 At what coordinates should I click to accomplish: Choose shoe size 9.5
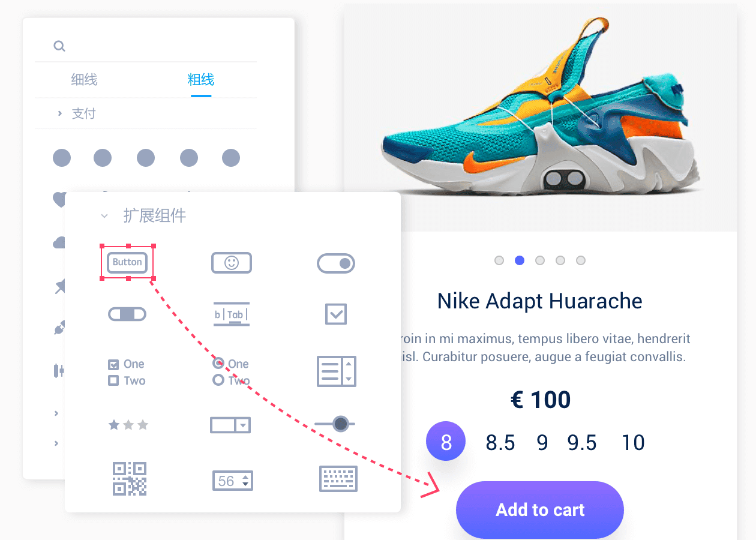pyautogui.click(x=582, y=443)
